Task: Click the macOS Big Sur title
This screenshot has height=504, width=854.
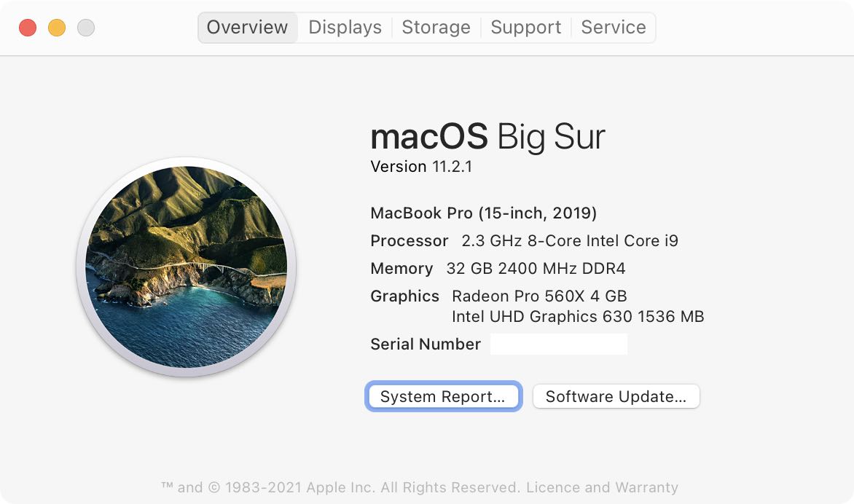Action: pos(487,136)
